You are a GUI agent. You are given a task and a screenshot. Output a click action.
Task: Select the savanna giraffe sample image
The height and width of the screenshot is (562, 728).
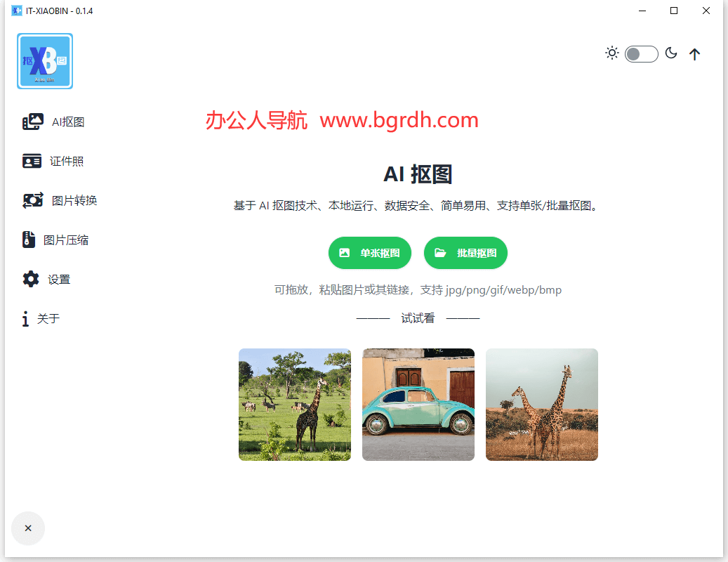point(294,405)
